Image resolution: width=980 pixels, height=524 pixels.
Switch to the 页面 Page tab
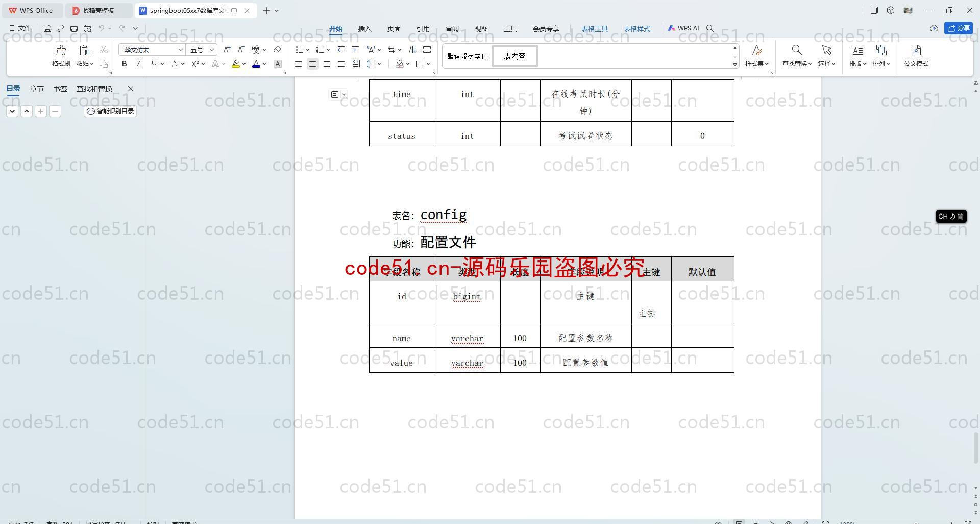tap(394, 29)
